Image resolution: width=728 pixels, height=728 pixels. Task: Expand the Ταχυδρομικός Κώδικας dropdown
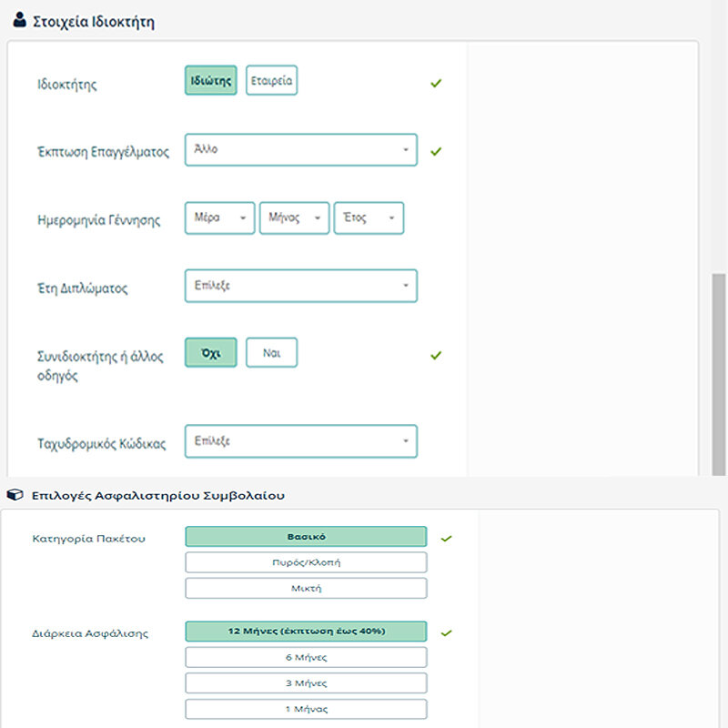[300, 441]
